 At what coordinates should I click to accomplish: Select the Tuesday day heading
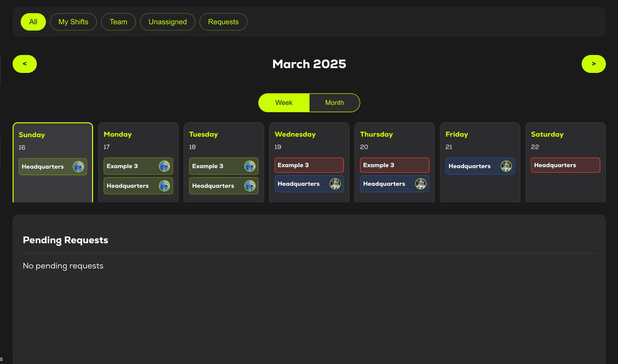pos(203,134)
